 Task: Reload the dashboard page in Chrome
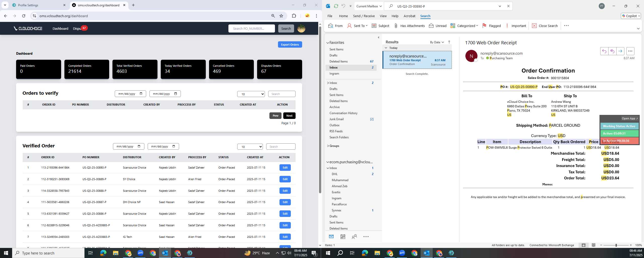pos(24,16)
